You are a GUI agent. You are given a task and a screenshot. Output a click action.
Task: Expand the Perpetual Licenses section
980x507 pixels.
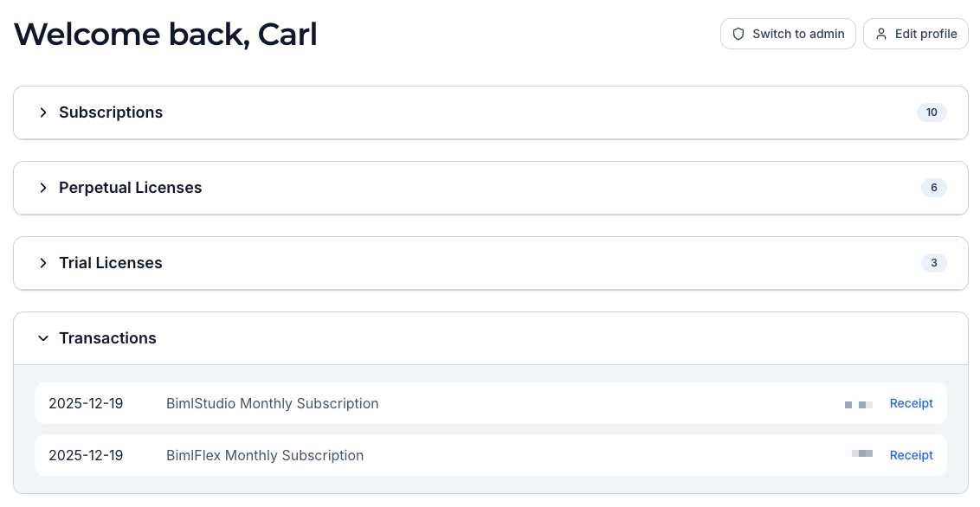(x=130, y=188)
